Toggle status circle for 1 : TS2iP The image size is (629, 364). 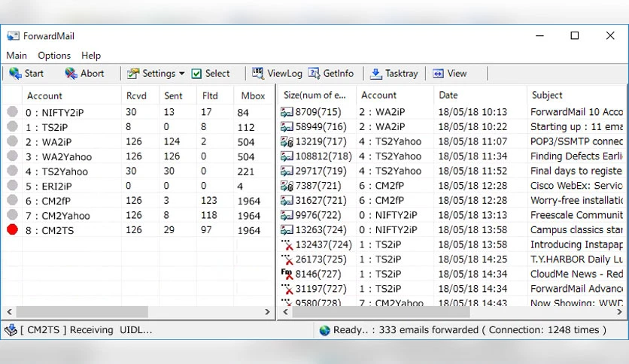(13, 126)
